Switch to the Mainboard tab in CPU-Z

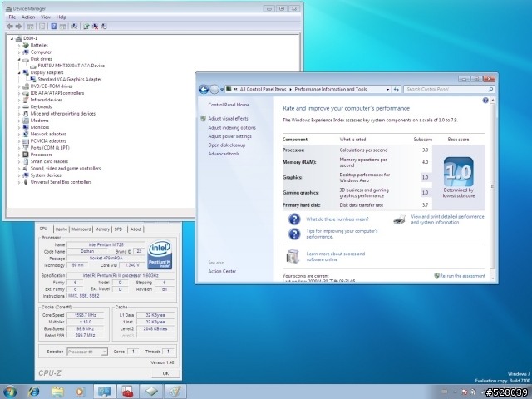click(x=81, y=229)
